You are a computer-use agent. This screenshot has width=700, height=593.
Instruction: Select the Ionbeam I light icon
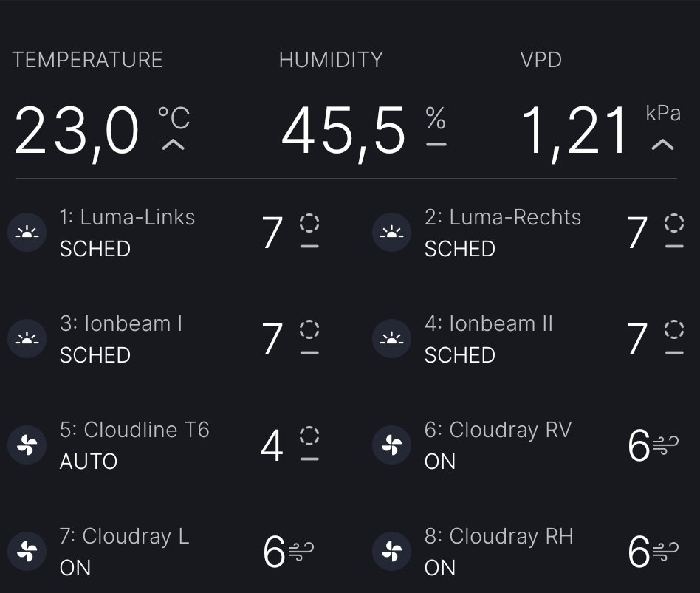tap(27, 339)
